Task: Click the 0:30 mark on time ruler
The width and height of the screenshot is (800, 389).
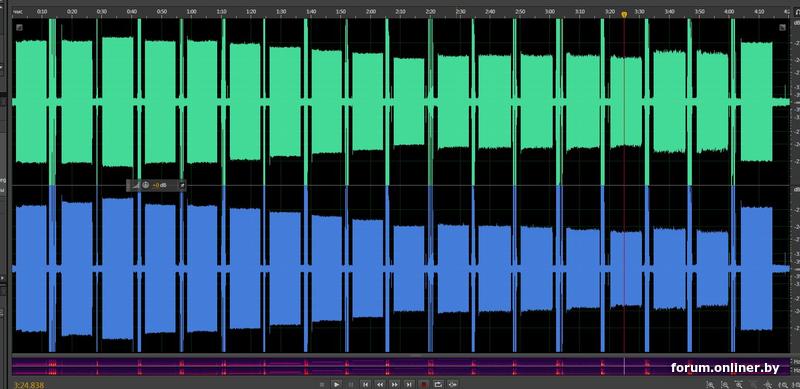Action: [102, 11]
